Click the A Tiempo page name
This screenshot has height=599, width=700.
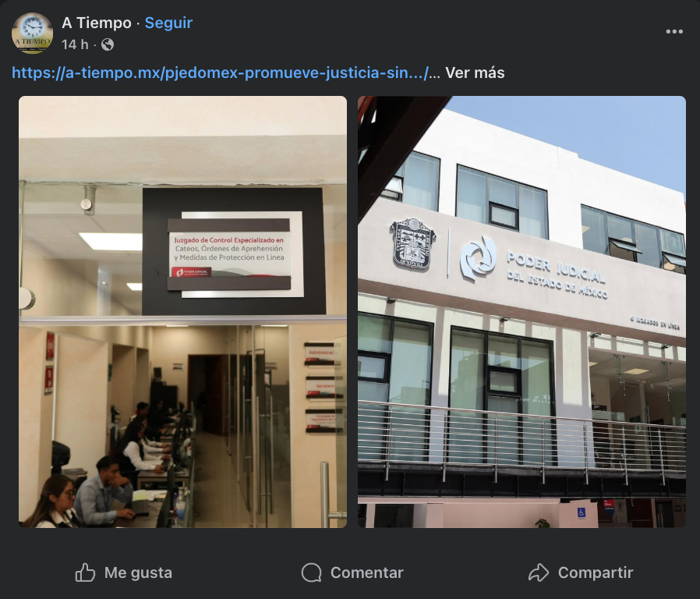point(97,23)
